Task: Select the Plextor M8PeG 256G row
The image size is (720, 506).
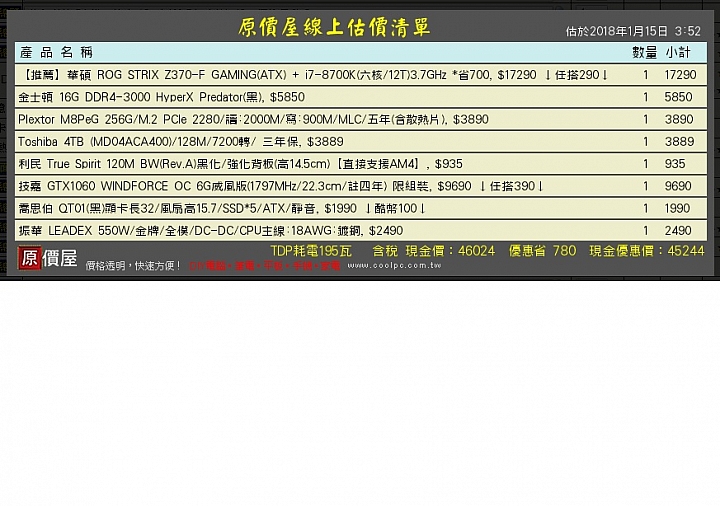Action: (x=361, y=119)
